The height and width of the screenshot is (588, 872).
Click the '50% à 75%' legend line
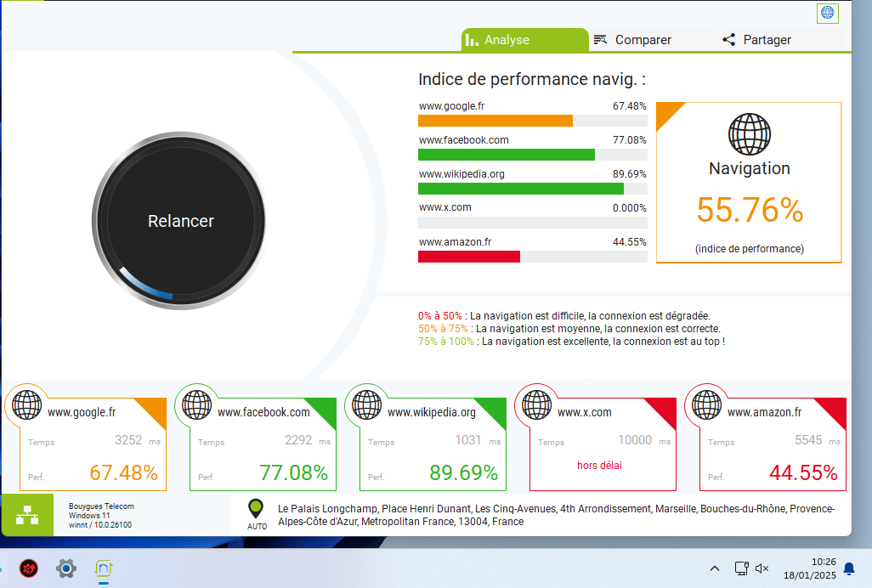[569, 329]
